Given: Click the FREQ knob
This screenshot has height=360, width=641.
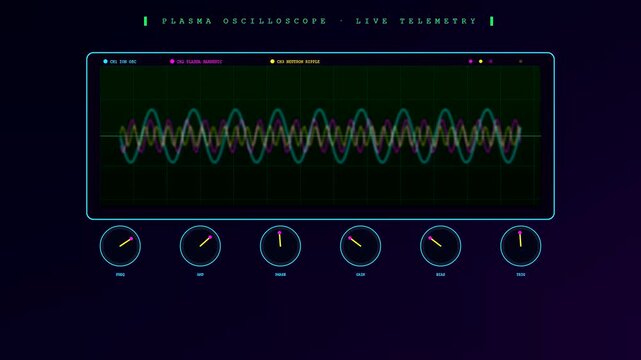Looking at the screenshot, I should 120,246.
